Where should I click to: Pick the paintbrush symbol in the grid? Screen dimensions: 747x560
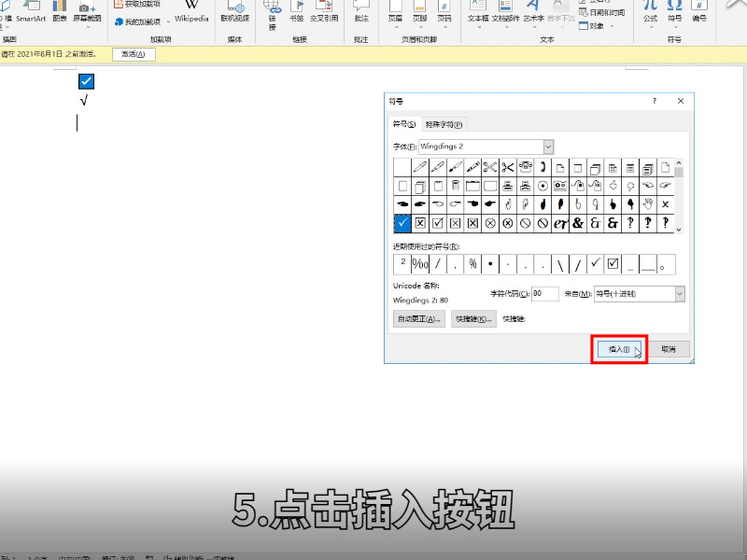(455, 167)
